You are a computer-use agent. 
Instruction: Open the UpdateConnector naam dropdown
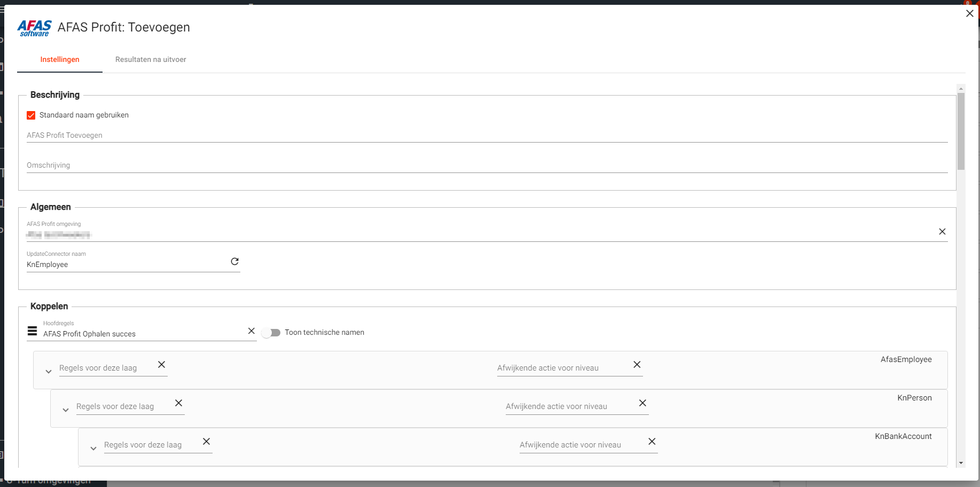tap(126, 265)
